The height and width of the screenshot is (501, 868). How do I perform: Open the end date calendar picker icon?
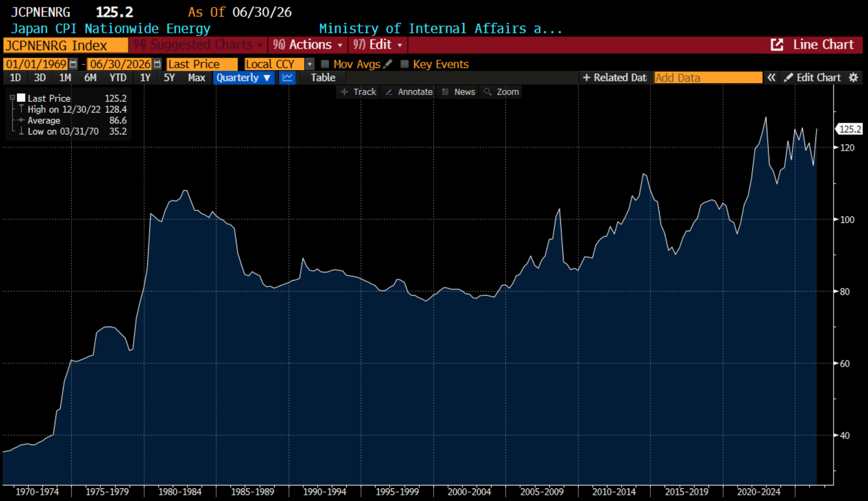coord(157,64)
